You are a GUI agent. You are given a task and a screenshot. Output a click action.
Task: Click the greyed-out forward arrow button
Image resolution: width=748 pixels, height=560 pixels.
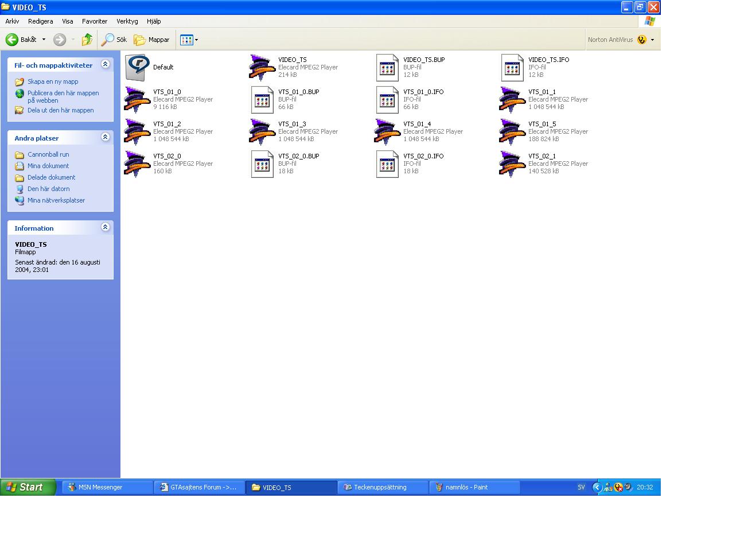pyautogui.click(x=60, y=40)
